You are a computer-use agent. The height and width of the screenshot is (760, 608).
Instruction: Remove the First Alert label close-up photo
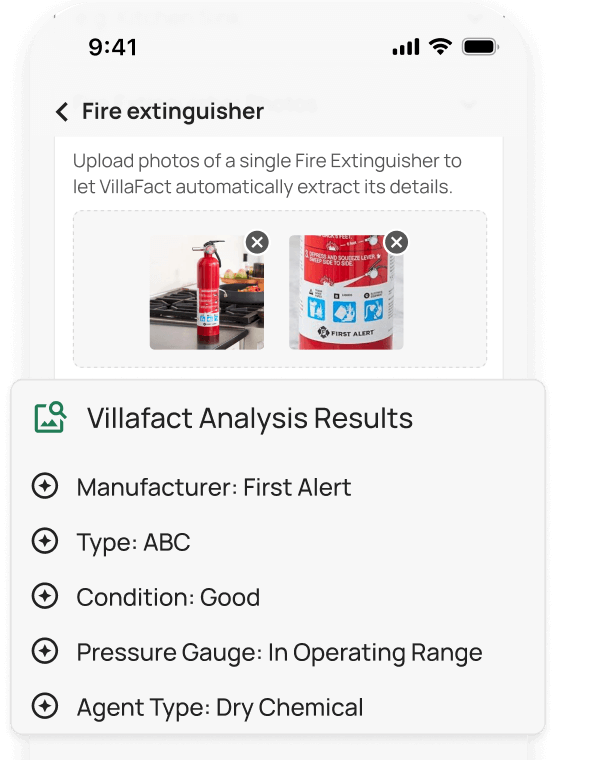(x=397, y=242)
